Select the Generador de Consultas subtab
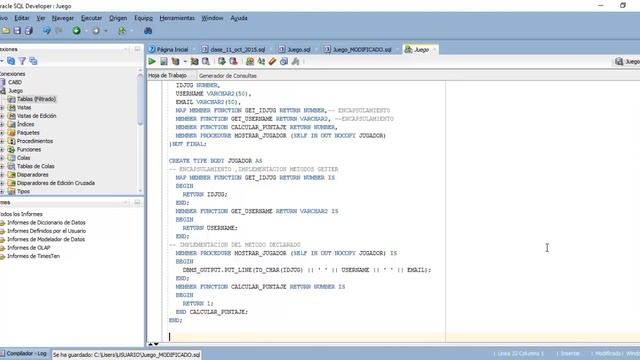Viewport: 640px width, 360px height. (228, 76)
